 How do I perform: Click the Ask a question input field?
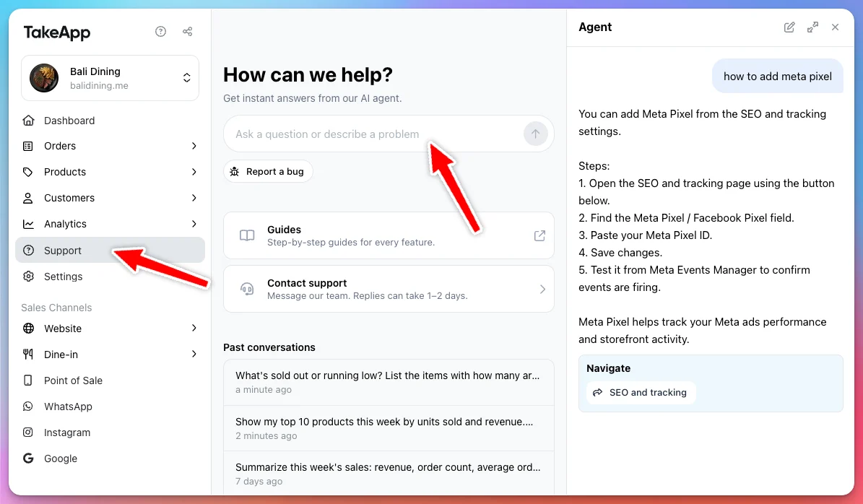[x=389, y=134]
